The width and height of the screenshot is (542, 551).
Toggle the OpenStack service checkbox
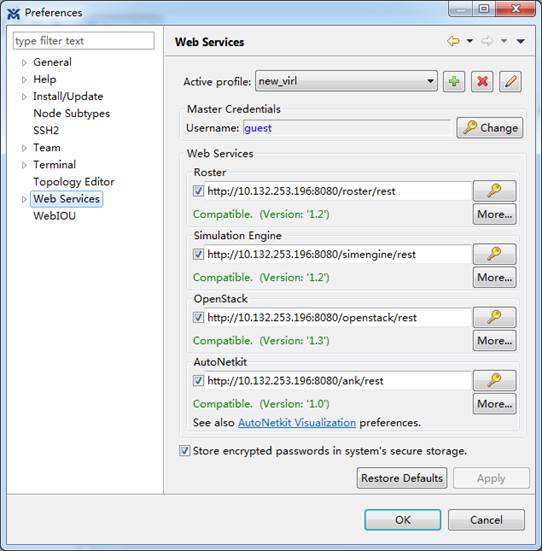point(198,317)
